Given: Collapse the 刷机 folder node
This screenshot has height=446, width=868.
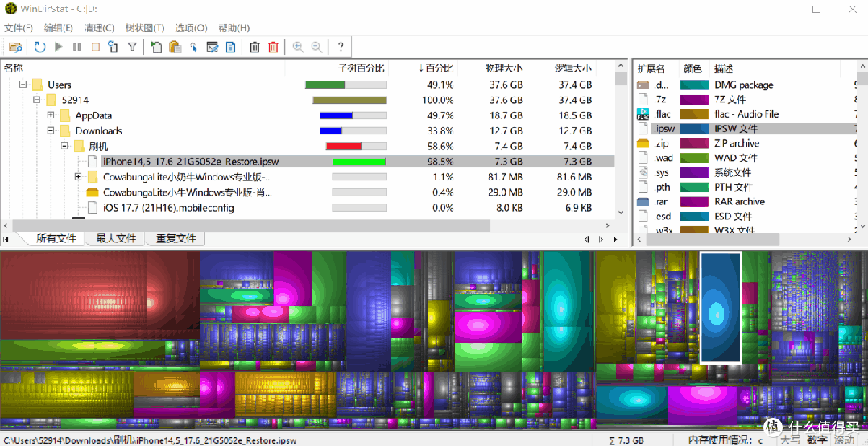Looking at the screenshot, I should 64,146.
